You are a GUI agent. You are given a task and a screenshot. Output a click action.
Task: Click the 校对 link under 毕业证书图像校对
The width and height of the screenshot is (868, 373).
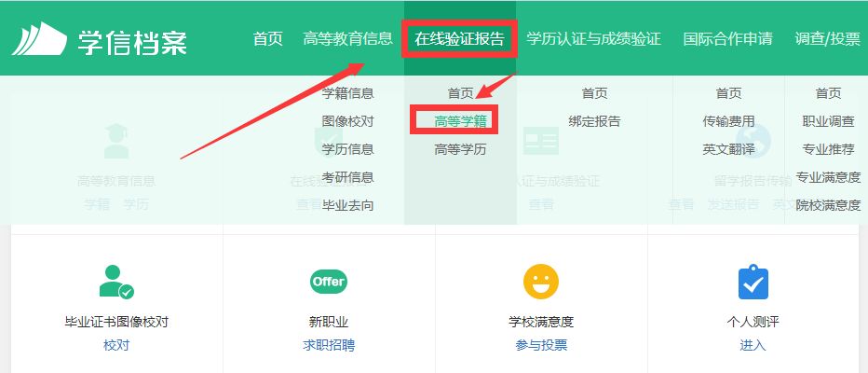116,345
